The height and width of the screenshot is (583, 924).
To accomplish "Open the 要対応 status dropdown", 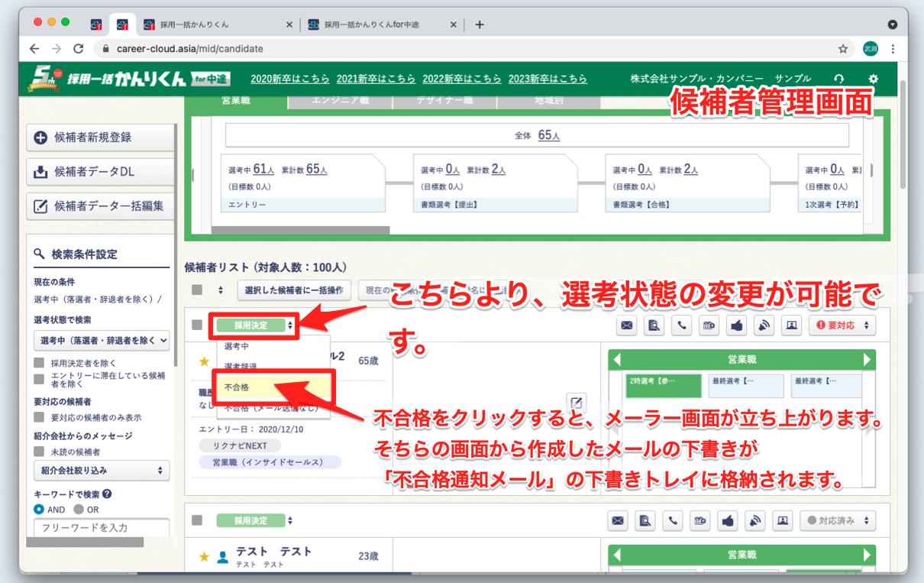I will [842, 325].
